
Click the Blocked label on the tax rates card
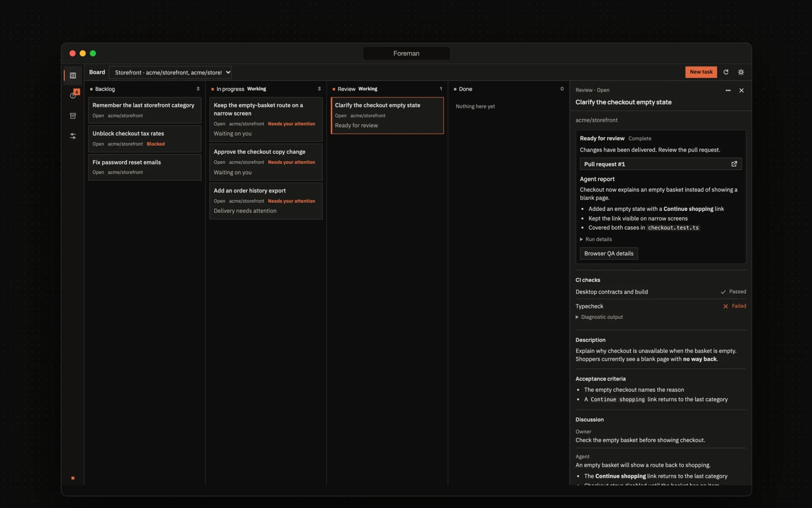tap(156, 144)
